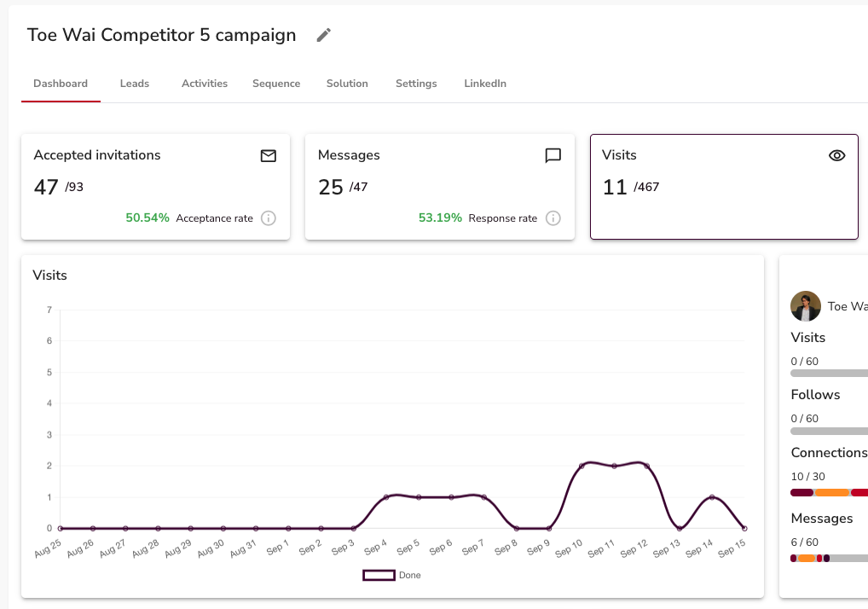
Task: Click the info icon next to Acceptance rate
Action: (269, 218)
